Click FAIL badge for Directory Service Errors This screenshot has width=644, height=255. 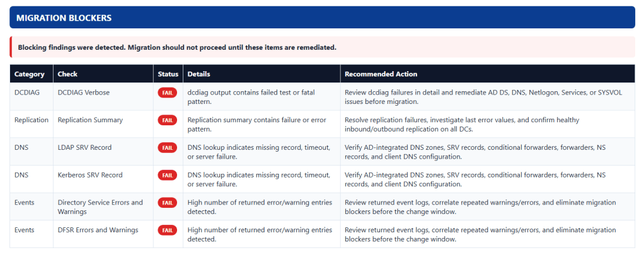pos(168,203)
